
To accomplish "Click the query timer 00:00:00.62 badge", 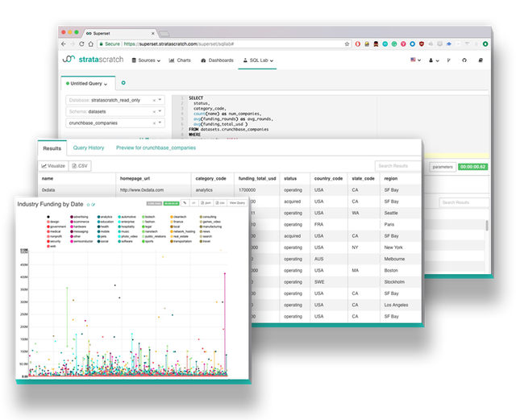I will 473,167.
